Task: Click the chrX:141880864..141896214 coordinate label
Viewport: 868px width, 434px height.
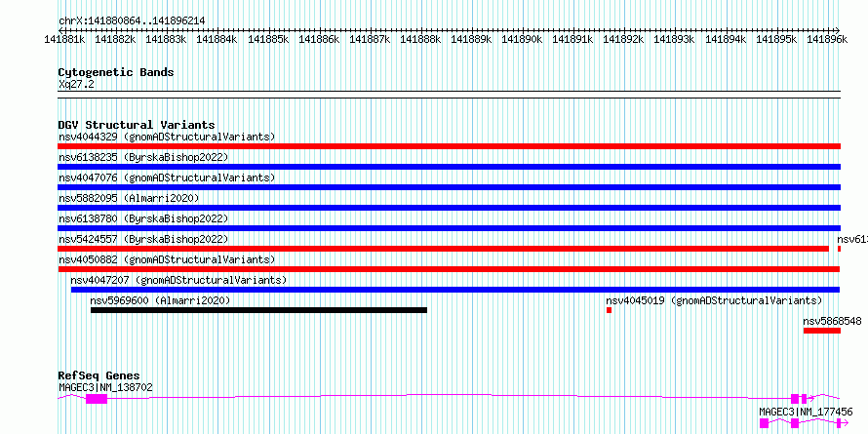Action: click(132, 20)
